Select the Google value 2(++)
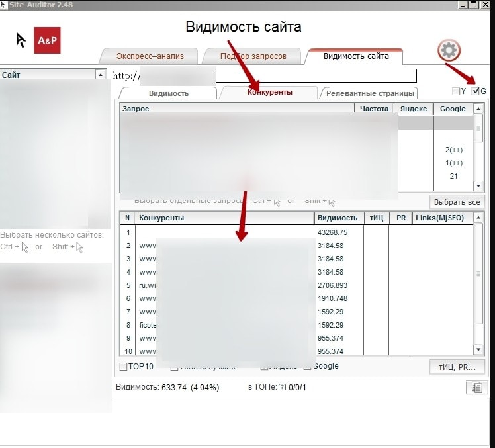Image resolution: width=495 pixels, height=448 pixels. pos(454,150)
